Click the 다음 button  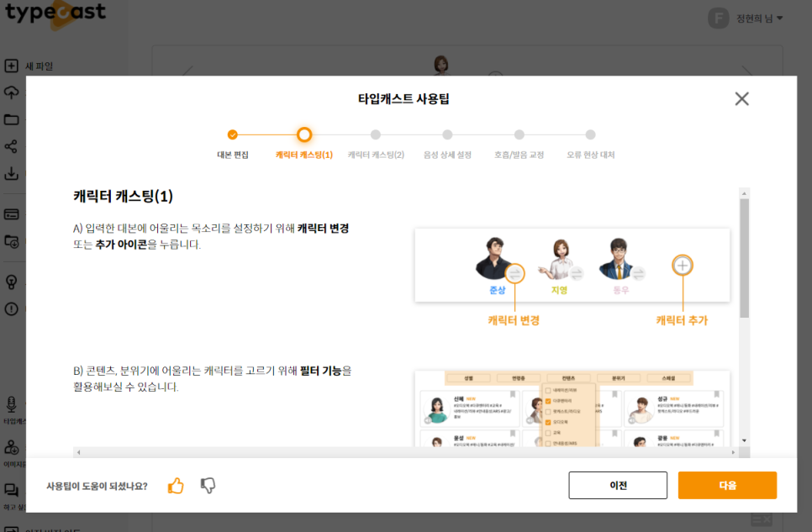point(727,486)
